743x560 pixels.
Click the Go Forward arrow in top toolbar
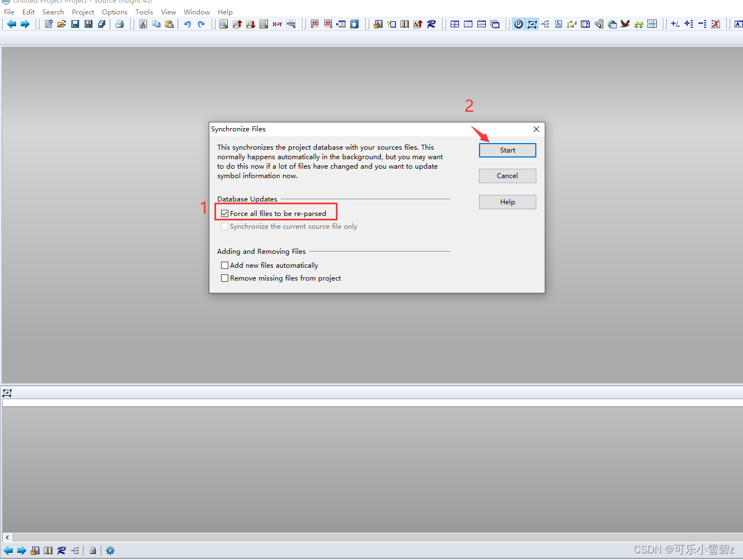coord(25,24)
